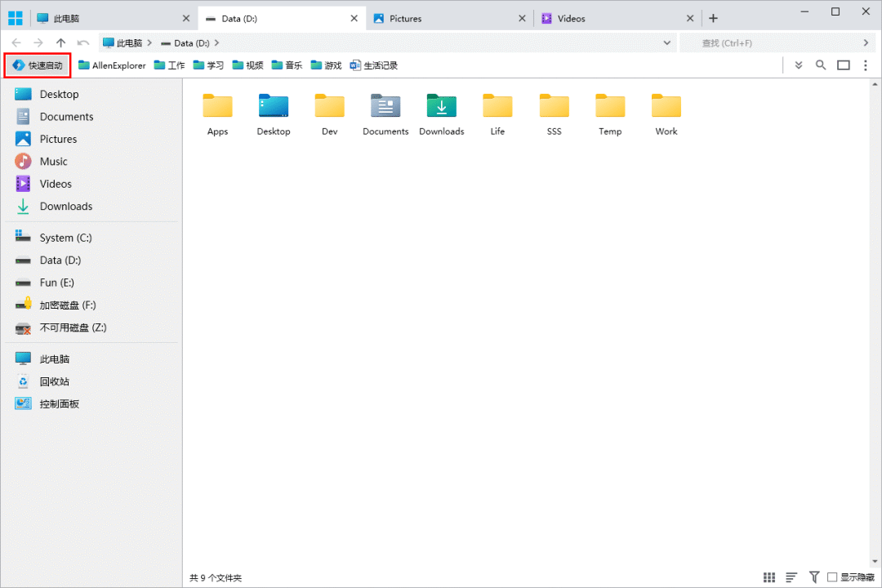Click the rectangle preview toggle icon
The width and height of the screenshot is (882, 588).
843,65
